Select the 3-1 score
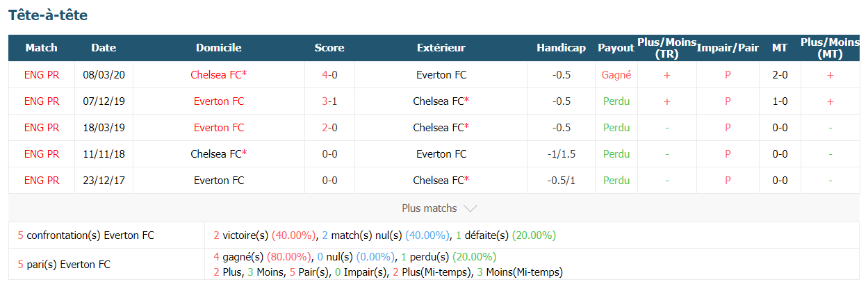The image size is (868, 291). [x=329, y=101]
